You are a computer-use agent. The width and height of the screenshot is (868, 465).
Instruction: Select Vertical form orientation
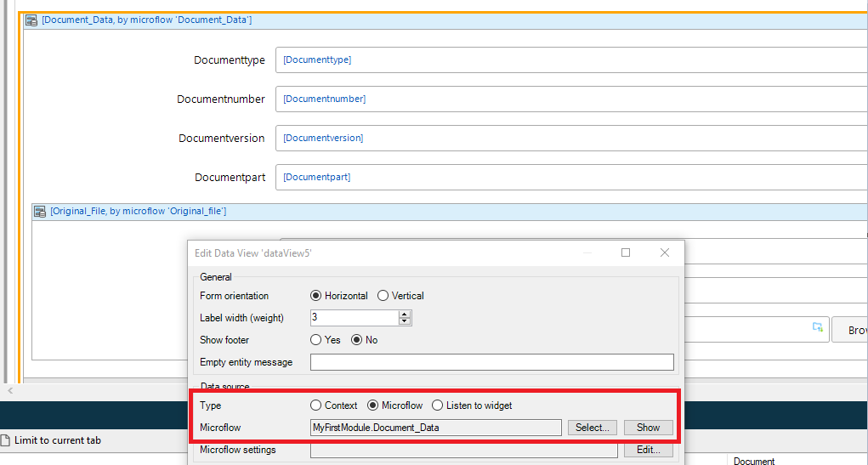point(383,296)
